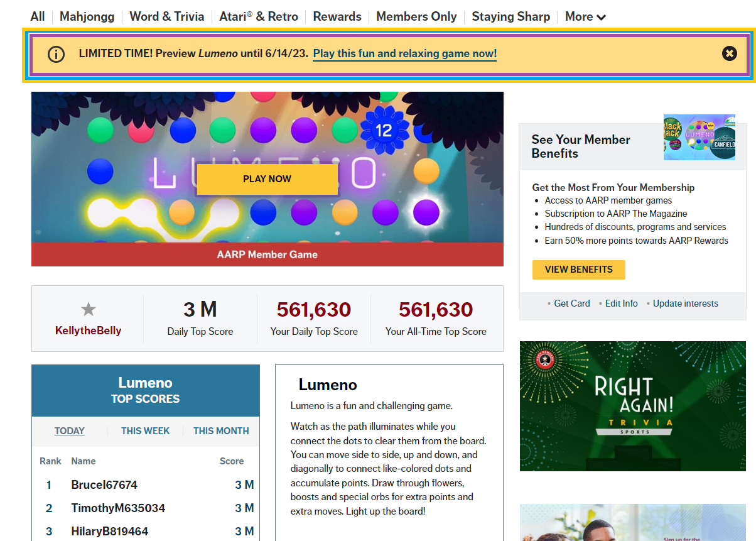This screenshot has height=541, width=756.
Task: Click the VIEW BENEFITS button
Action: click(578, 270)
